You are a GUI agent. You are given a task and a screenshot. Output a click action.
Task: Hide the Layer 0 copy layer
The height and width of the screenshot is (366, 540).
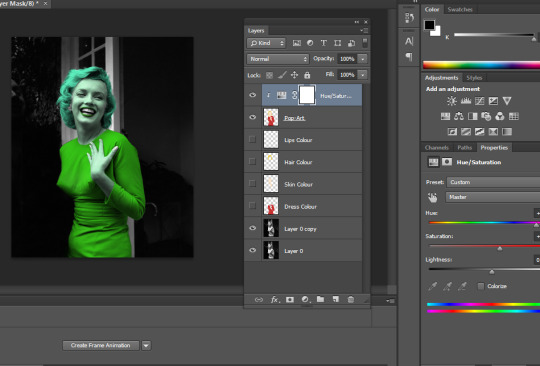pos(252,228)
